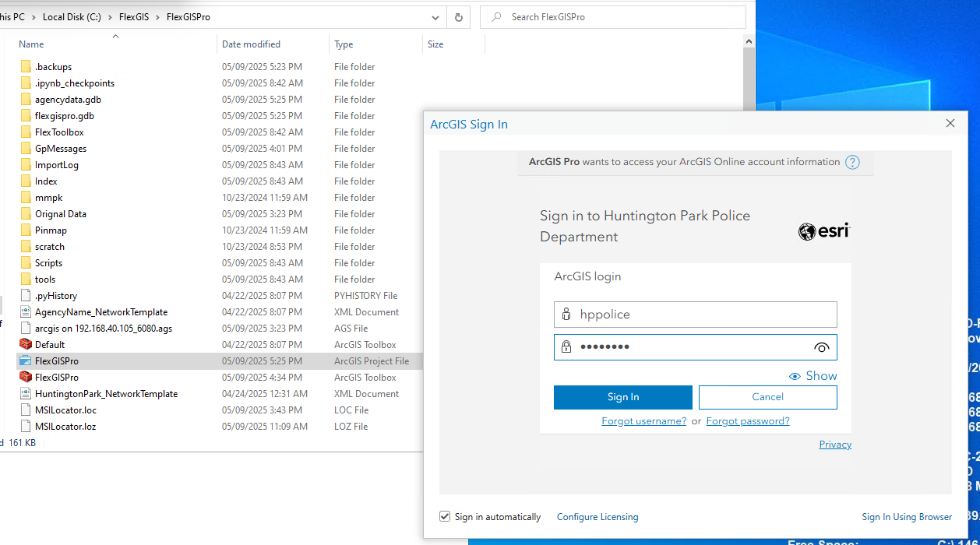Click the 'LOZ File' type cell
The width and height of the screenshot is (980, 545).
[x=351, y=427]
